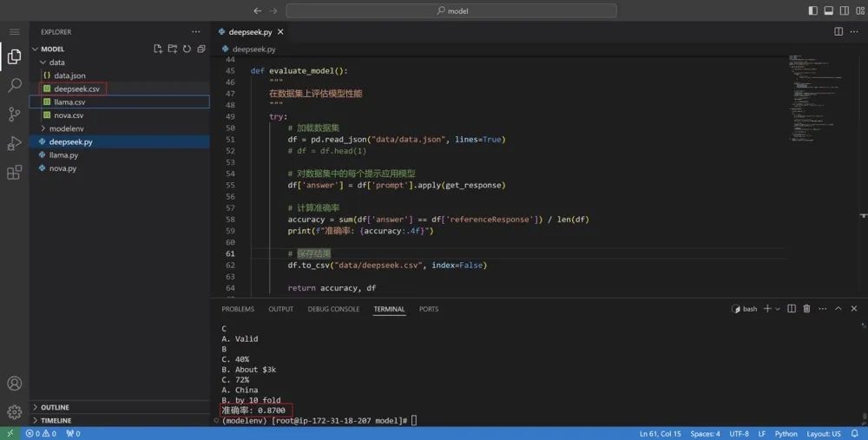Open the hamburger application menu
Viewport: 868px width, 440px height.
pos(15,32)
